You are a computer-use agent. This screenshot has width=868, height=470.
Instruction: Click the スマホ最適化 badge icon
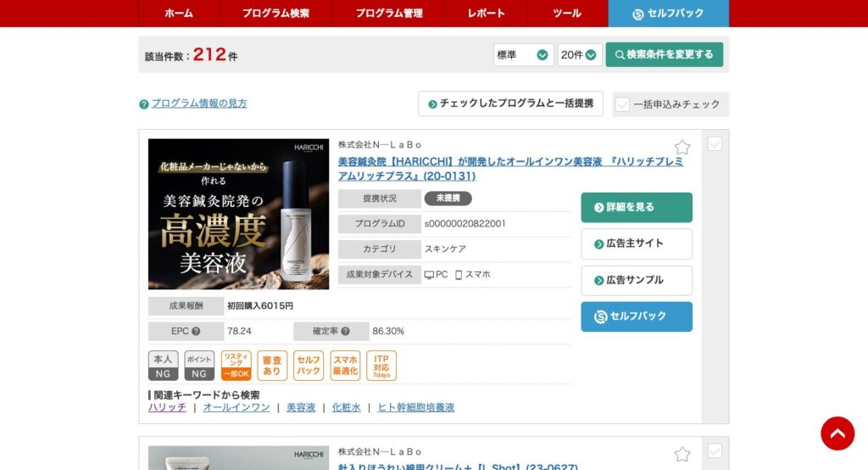[345, 366]
